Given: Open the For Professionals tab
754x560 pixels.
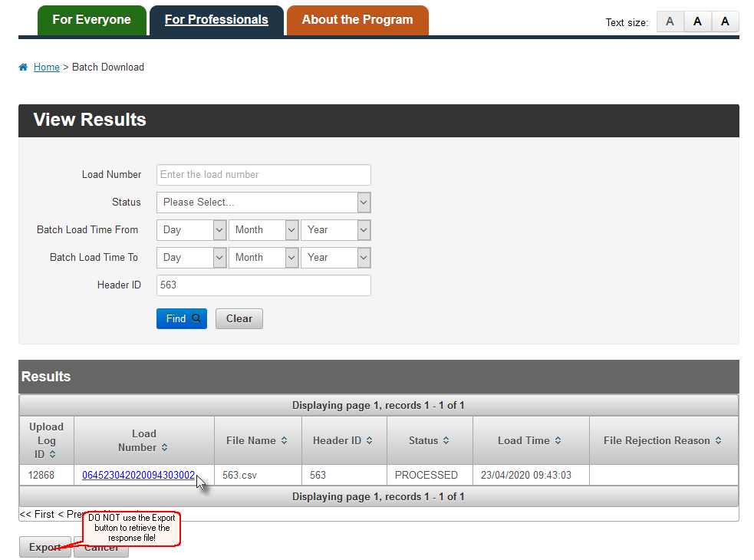Looking at the screenshot, I should point(216,20).
